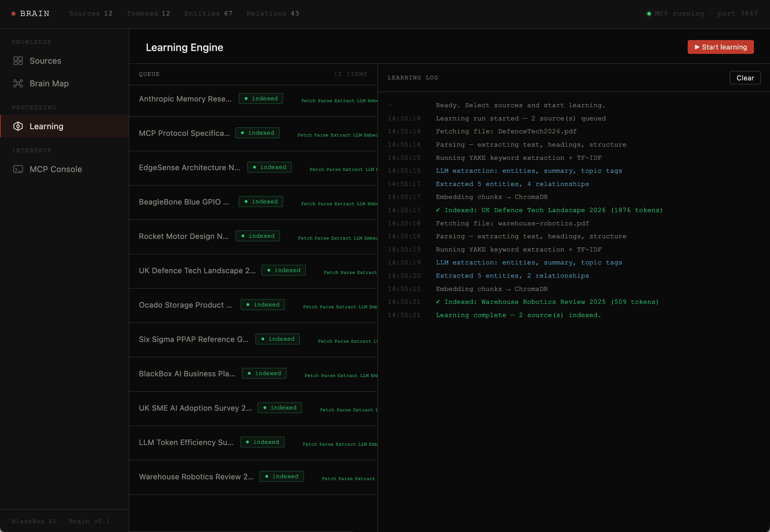Click the QUEUE panel header
The image size is (770, 532).
click(x=149, y=74)
